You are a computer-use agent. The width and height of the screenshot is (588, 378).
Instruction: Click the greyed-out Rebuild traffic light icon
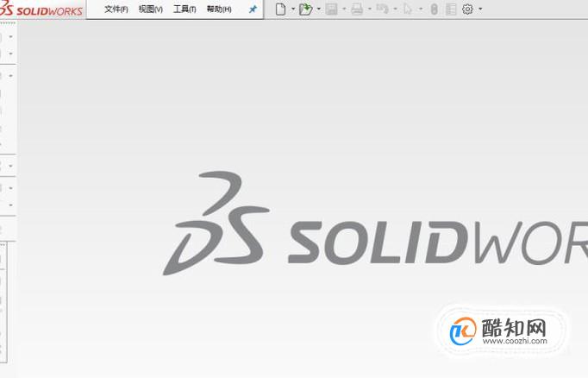[435, 9]
